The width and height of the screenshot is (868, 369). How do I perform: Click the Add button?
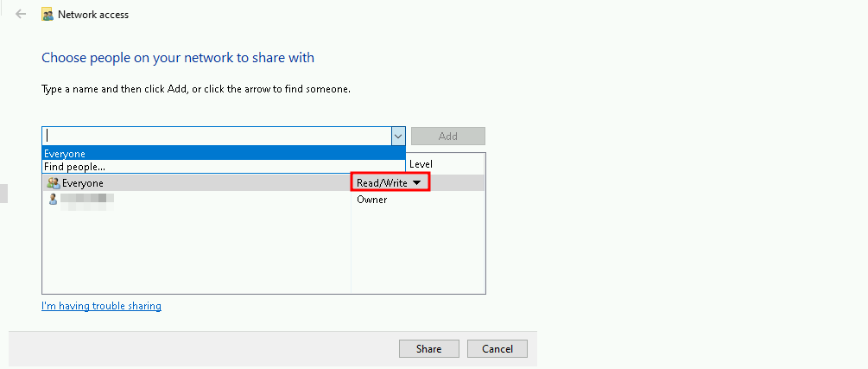[x=447, y=136]
